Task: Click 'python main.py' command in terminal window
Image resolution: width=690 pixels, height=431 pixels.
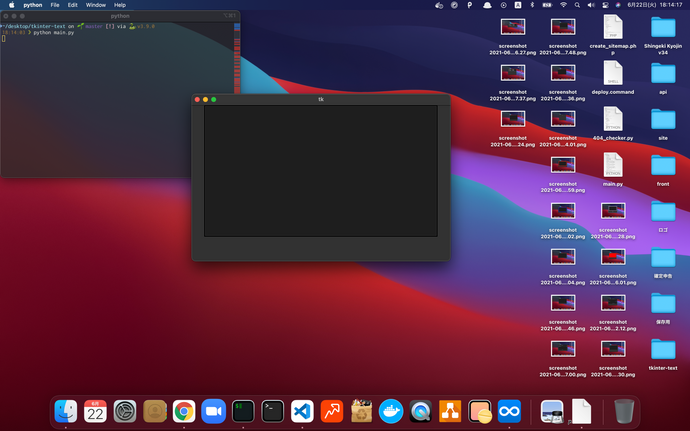Action: 54,33
